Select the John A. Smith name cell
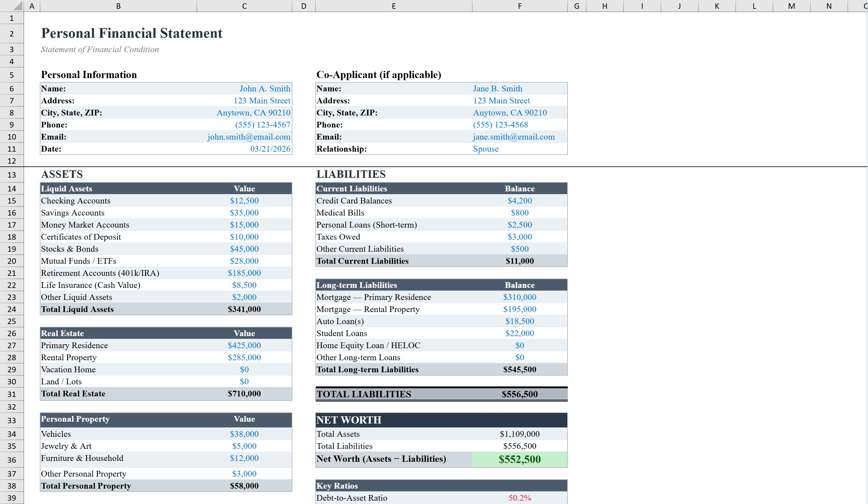The height and width of the screenshot is (504, 868). [x=265, y=89]
